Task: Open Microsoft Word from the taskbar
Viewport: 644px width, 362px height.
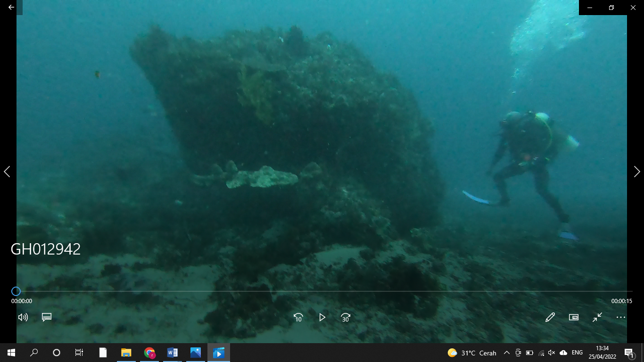Action: coord(172,353)
